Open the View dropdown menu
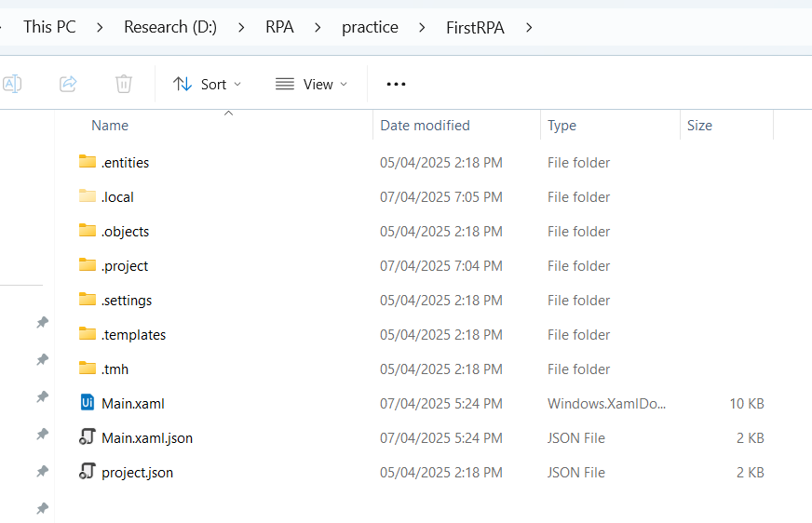The height and width of the screenshot is (523, 812). click(x=311, y=84)
